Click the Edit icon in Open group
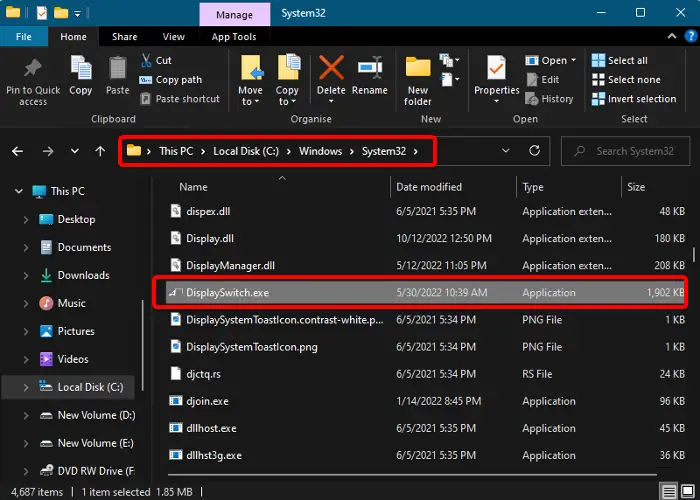The height and width of the screenshot is (500, 700). [532, 79]
